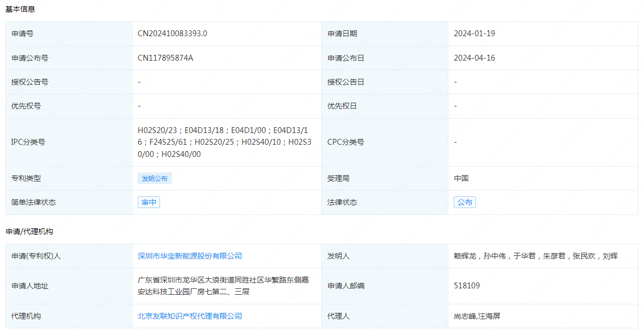Select publication date 2024-04-16

click(x=474, y=58)
